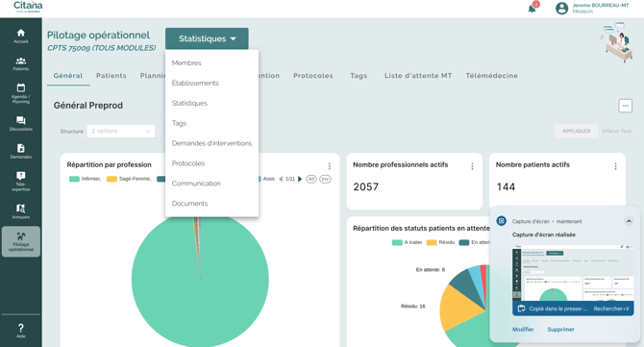Toggle En attente legend series
644x347 pixels.
click(475, 242)
